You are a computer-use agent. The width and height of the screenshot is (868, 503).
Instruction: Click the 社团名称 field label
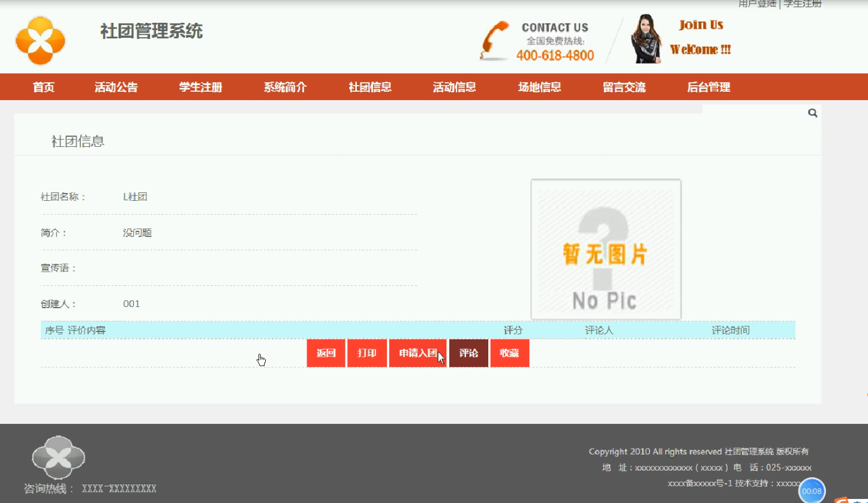click(x=64, y=197)
